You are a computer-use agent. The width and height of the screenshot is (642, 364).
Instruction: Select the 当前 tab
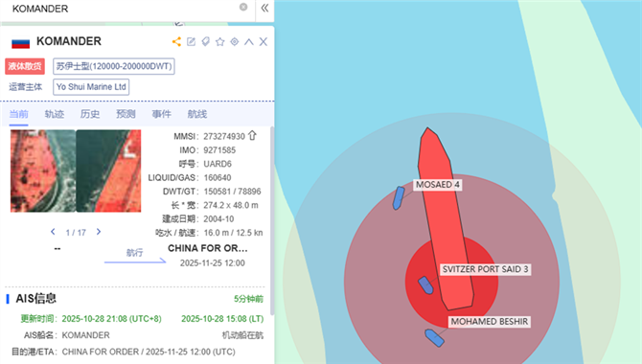19,114
